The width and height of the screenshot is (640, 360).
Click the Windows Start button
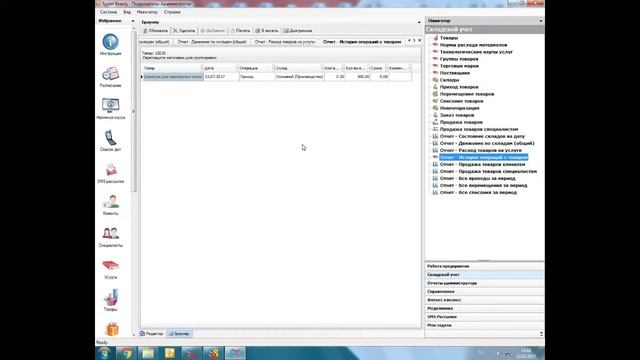point(104,353)
